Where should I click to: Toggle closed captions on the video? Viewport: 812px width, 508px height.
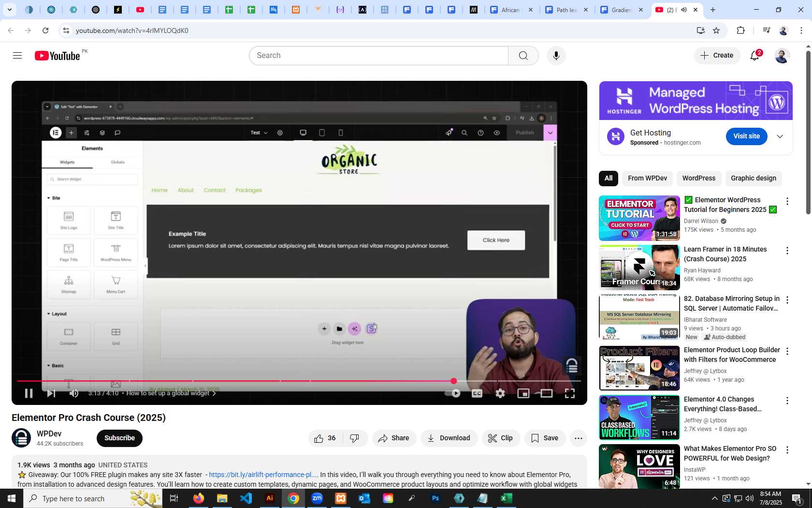click(477, 393)
